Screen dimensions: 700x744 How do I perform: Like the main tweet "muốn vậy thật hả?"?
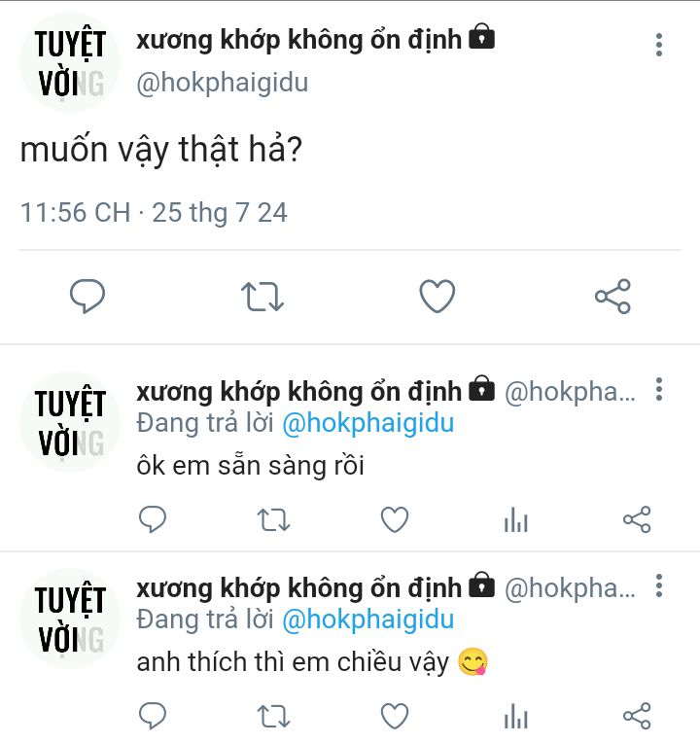tap(437, 296)
